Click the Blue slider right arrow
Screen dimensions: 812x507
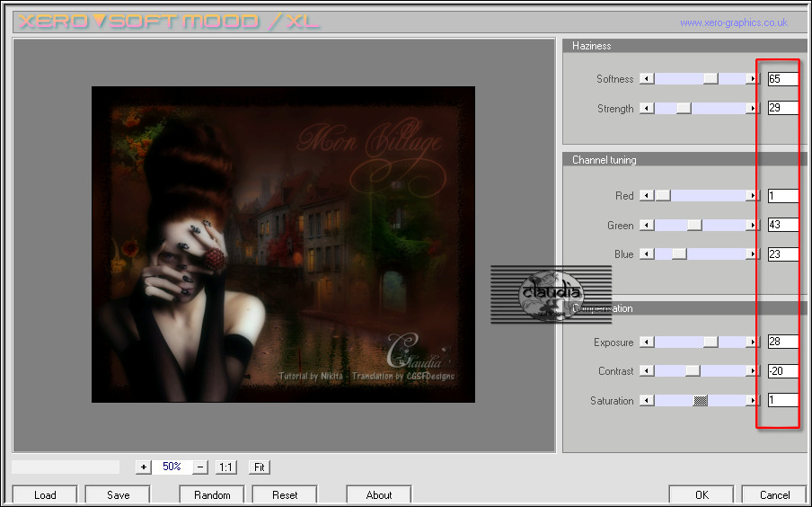[752, 254]
